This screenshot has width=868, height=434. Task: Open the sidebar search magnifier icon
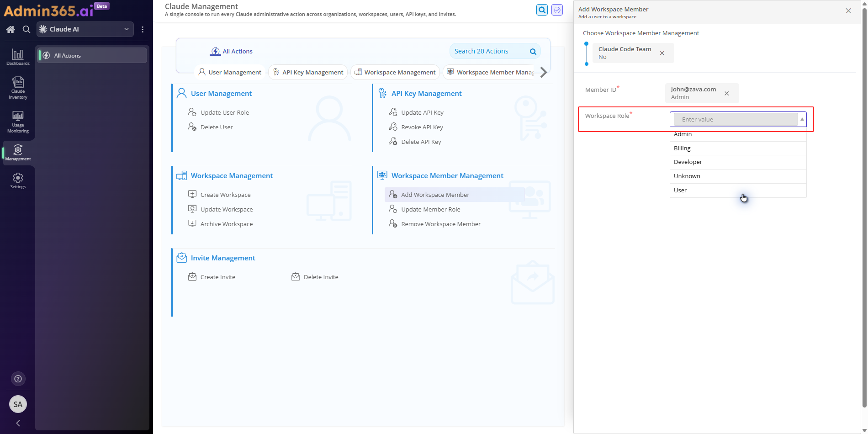pyautogui.click(x=26, y=29)
